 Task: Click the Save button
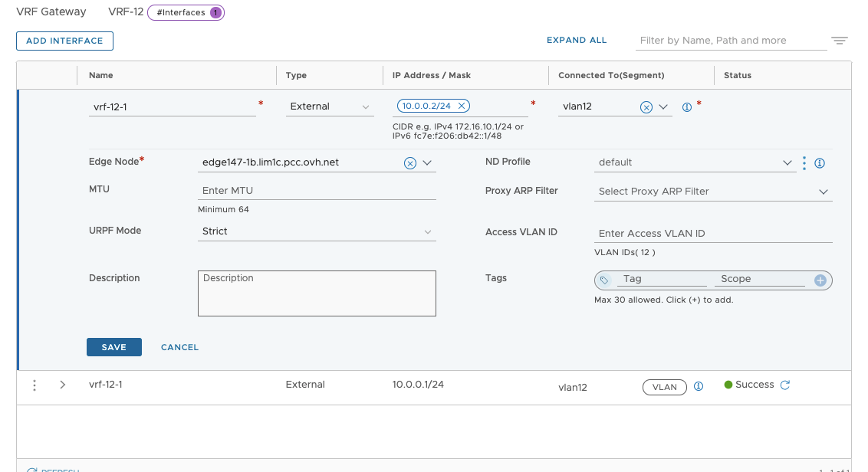113,347
